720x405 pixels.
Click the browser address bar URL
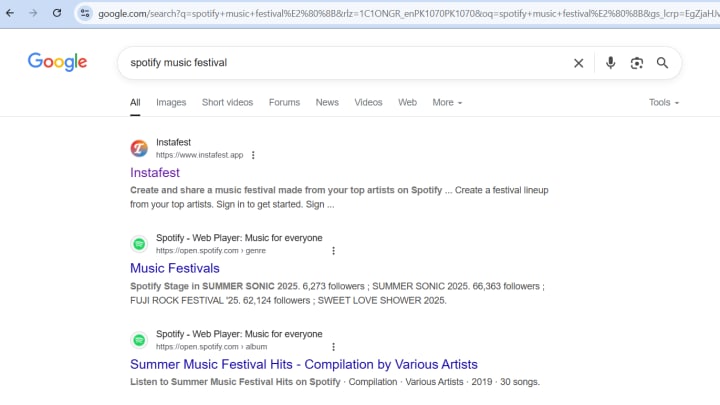point(408,14)
